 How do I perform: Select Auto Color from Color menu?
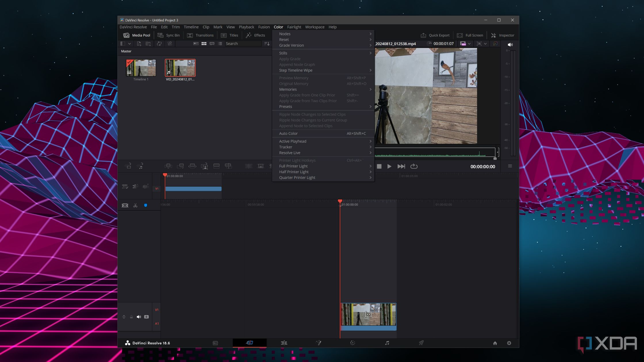point(288,134)
